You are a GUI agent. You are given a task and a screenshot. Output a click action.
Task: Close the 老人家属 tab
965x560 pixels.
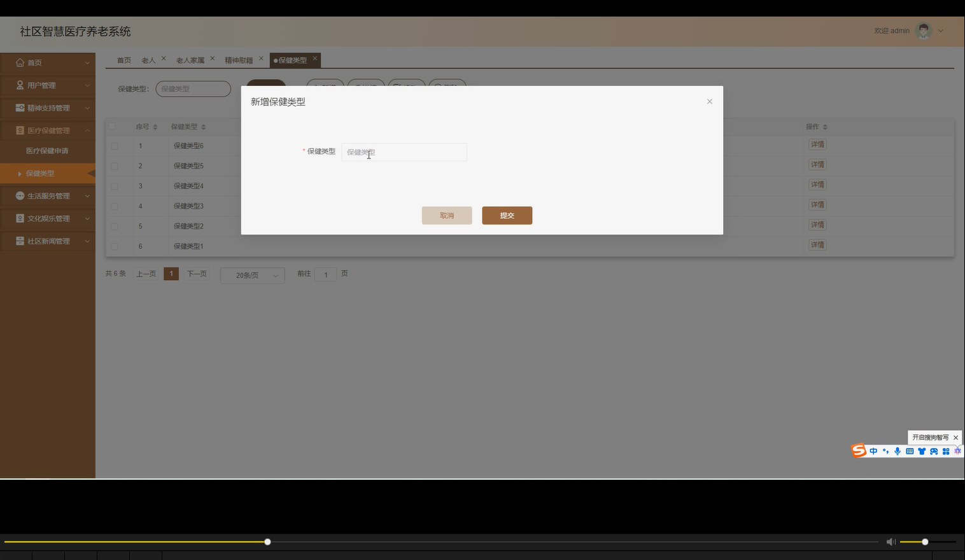[x=213, y=59]
